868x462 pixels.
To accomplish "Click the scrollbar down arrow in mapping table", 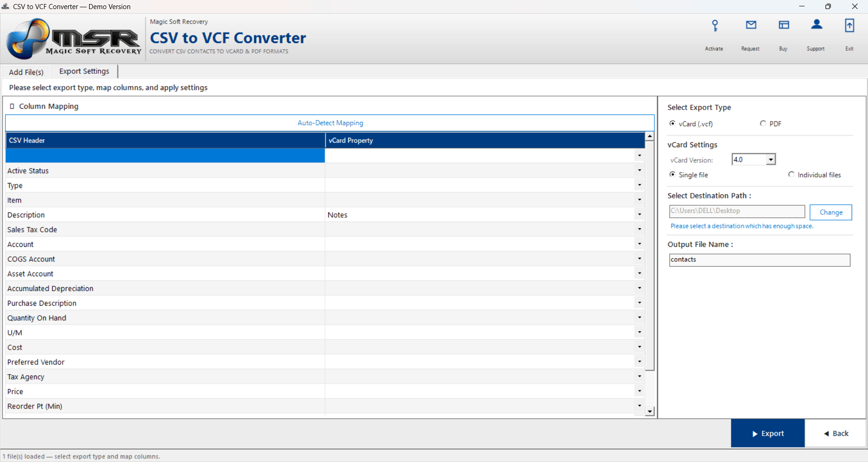I will click(x=650, y=411).
